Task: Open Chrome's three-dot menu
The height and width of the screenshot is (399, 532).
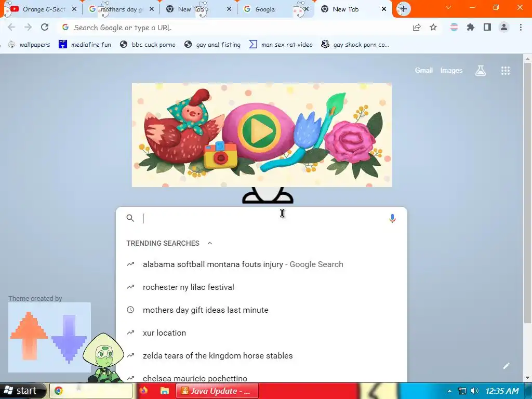Action: click(521, 27)
